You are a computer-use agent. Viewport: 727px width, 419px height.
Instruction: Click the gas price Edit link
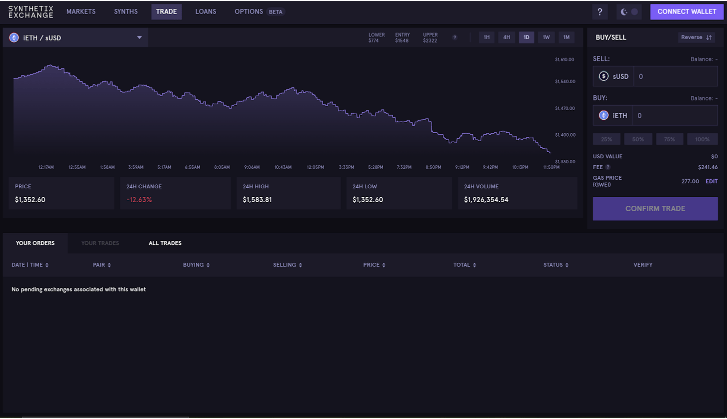(x=711, y=181)
